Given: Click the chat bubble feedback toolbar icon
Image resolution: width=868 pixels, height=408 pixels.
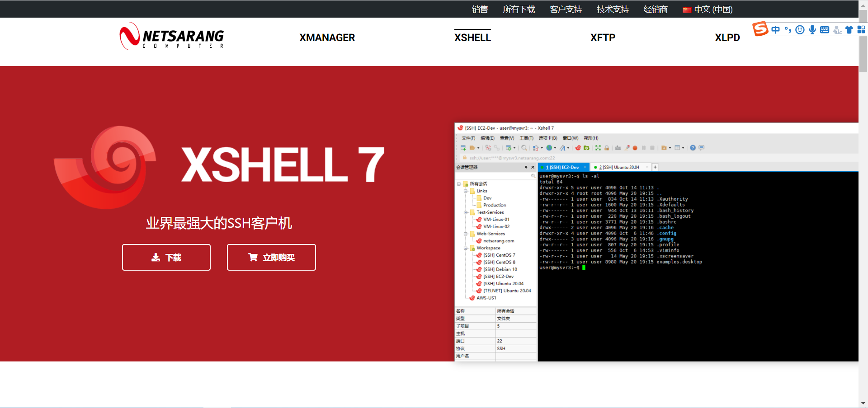Looking at the screenshot, I should [x=701, y=148].
